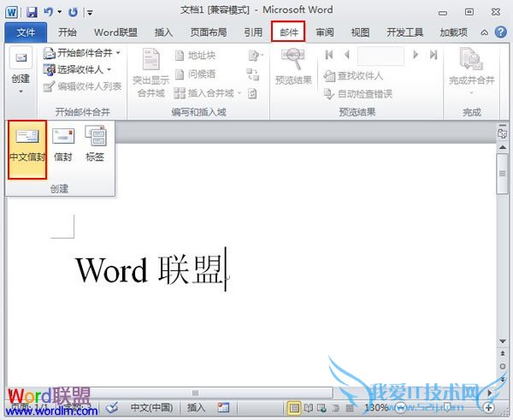
Task: Click the Previous Page double-arrow button
Action: coord(503,353)
